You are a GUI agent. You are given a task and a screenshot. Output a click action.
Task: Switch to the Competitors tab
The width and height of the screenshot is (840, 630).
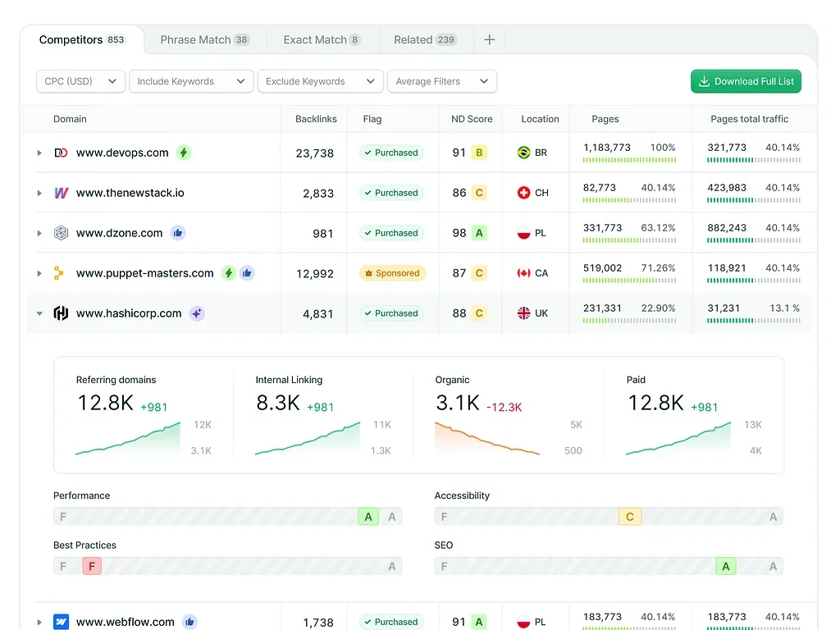coord(82,39)
